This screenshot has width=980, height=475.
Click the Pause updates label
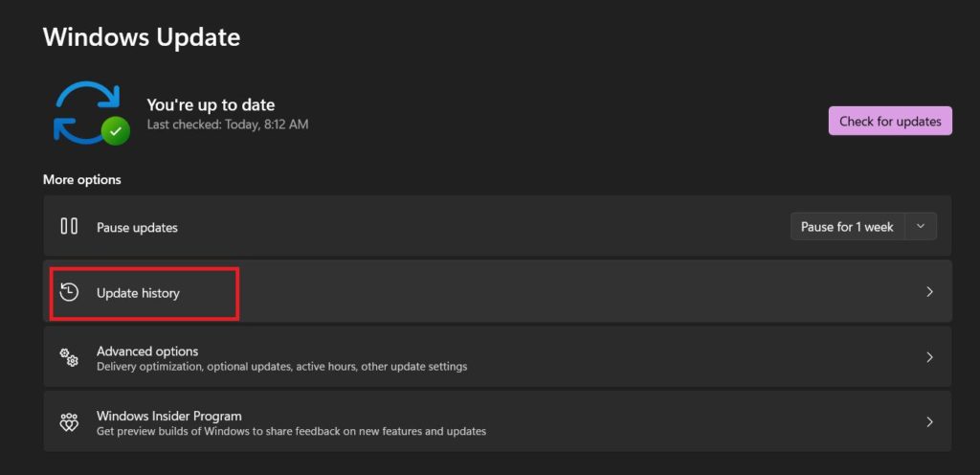[x=137, y=228]
